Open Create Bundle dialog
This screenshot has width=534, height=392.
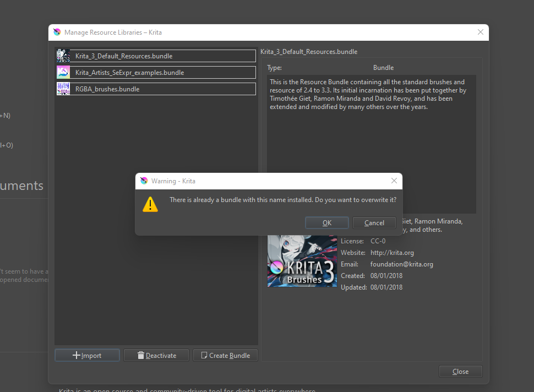(x=226, y=355)
